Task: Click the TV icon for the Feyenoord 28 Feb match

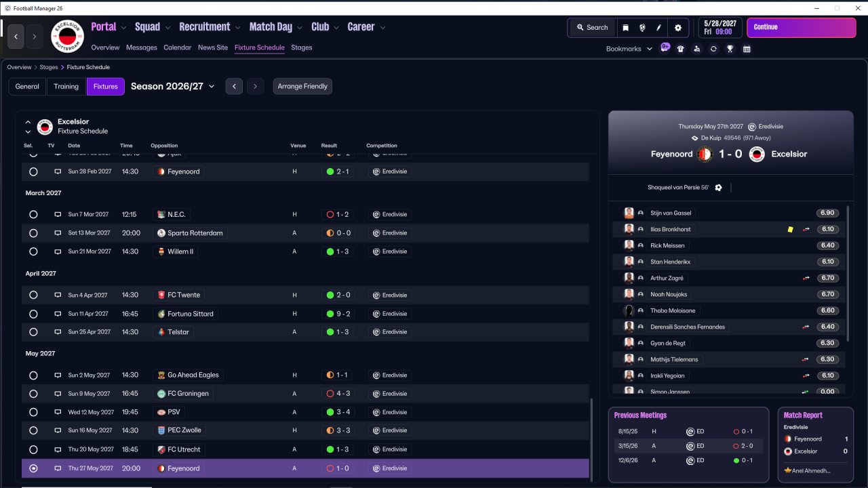Action: tap(58, 171)
